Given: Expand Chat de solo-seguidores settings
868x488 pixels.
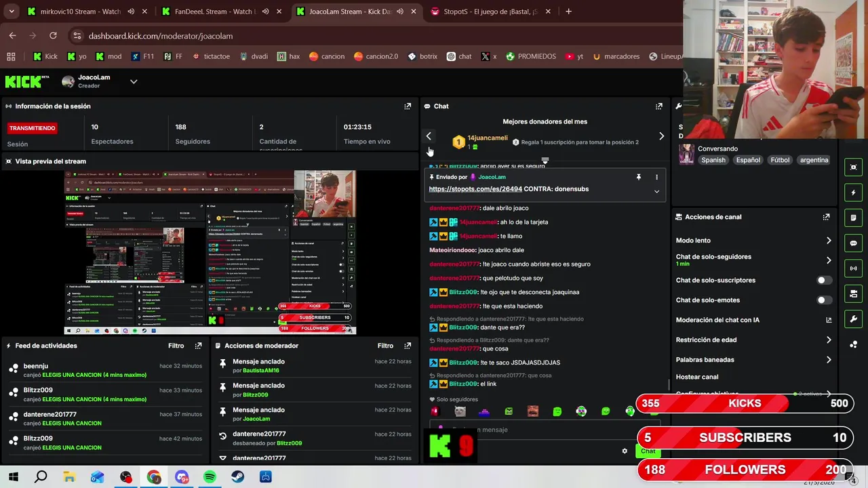Looking at the screenshot, I should coord(829,260).
